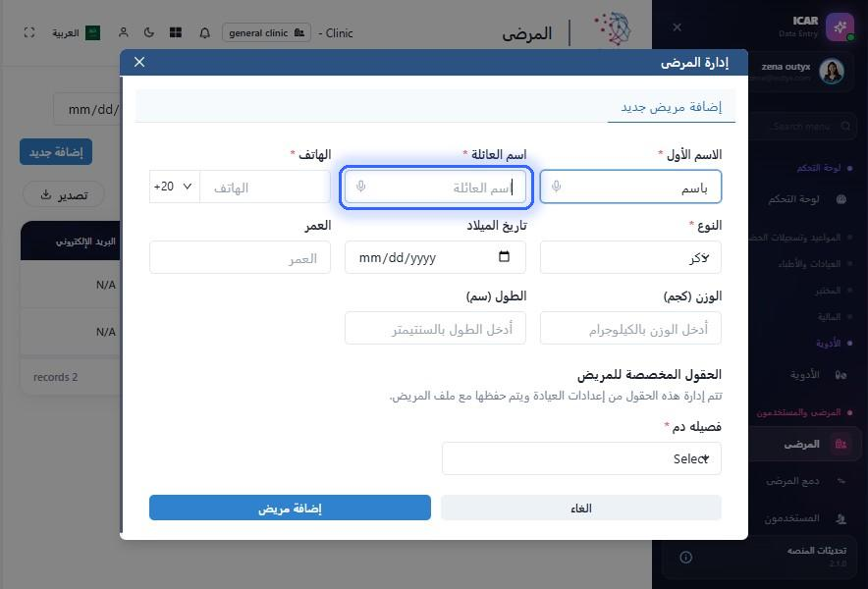Image resolution: width=868 pixels, height=589 pixels.
Task: Focus the العمر age input field
Action: [x=240, y=257]
